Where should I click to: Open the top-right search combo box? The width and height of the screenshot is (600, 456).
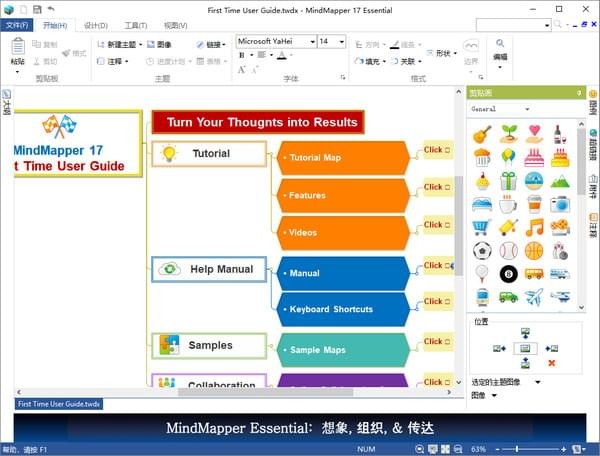point(514,25)
